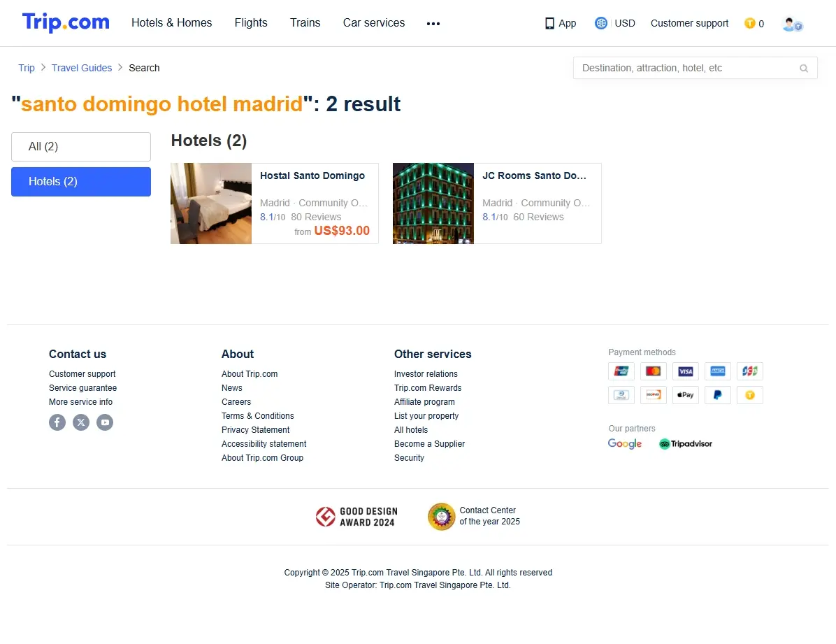The image size is (836, 644).
Task: Select the Hotels (2) filter tab
Action: (x=81, y=182)
